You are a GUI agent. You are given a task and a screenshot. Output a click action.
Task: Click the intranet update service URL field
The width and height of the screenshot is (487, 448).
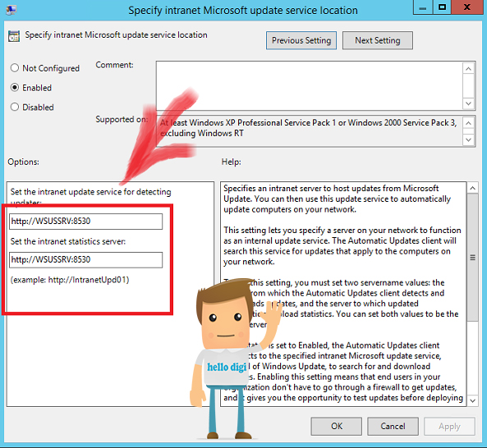[85, 222]
